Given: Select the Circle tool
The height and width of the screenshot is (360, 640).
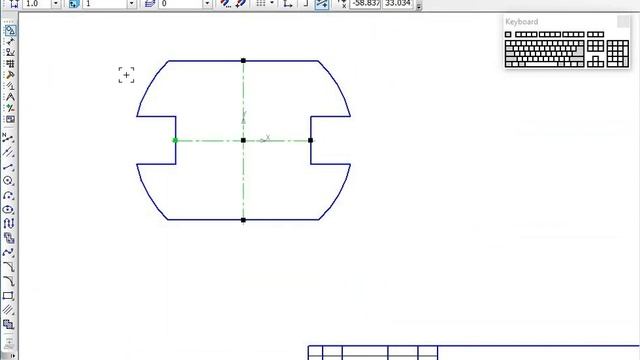Looking at the screenshot, I should tap(8, 181).
